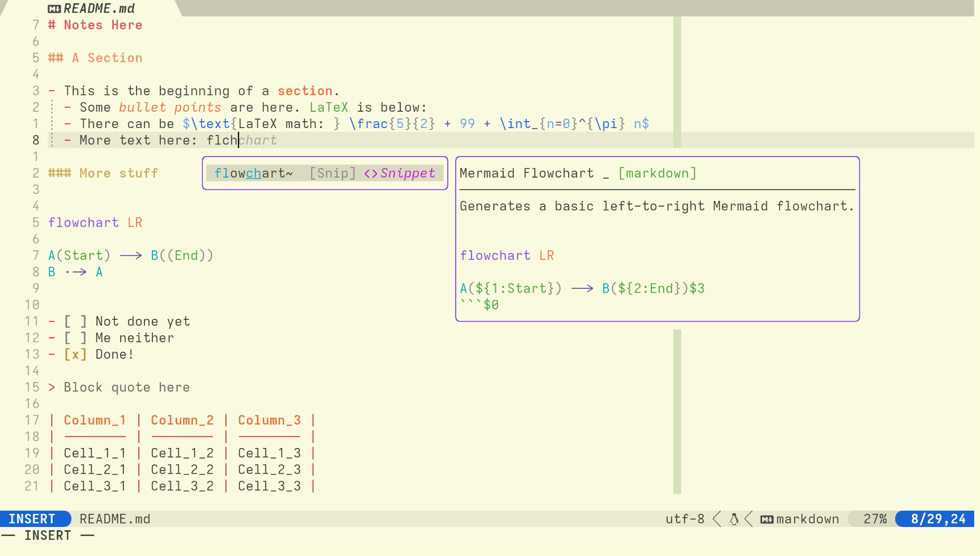Screen dimensions: 980x556
Task: Click the '## A Section' heading
Action: coord(95,58)
